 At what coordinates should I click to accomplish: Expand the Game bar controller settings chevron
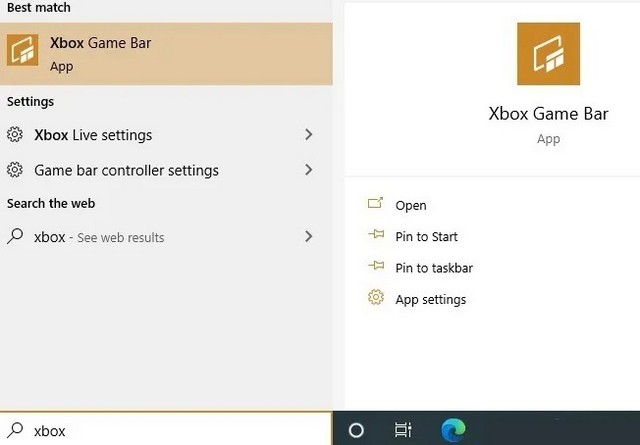(309, 170)
